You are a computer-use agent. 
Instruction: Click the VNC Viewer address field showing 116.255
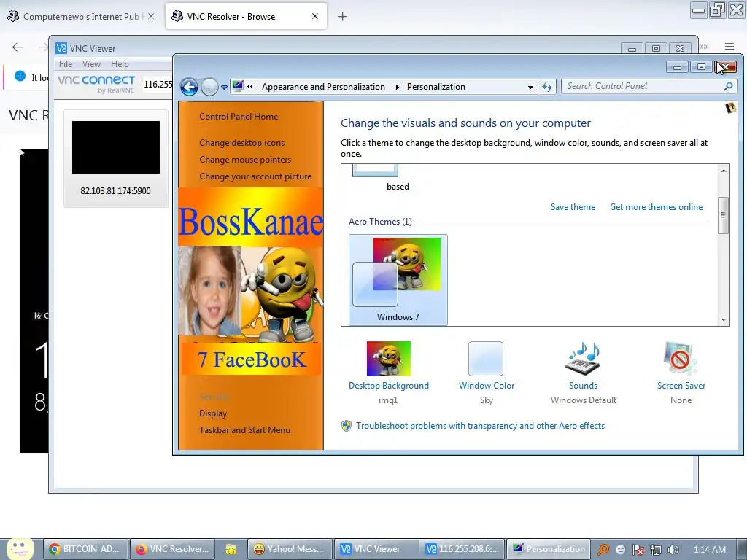(158, 85)
